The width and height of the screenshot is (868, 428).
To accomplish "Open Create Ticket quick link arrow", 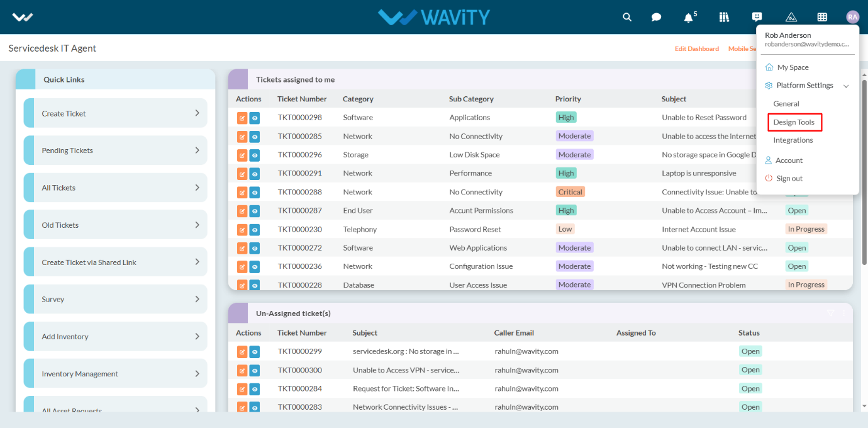I will (x=197, y=113).
